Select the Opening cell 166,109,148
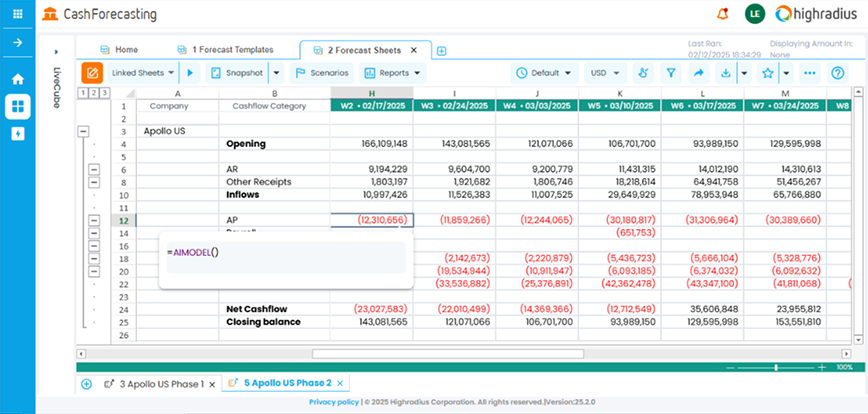The height and width of the screenshot is (414, 868). 372,144
